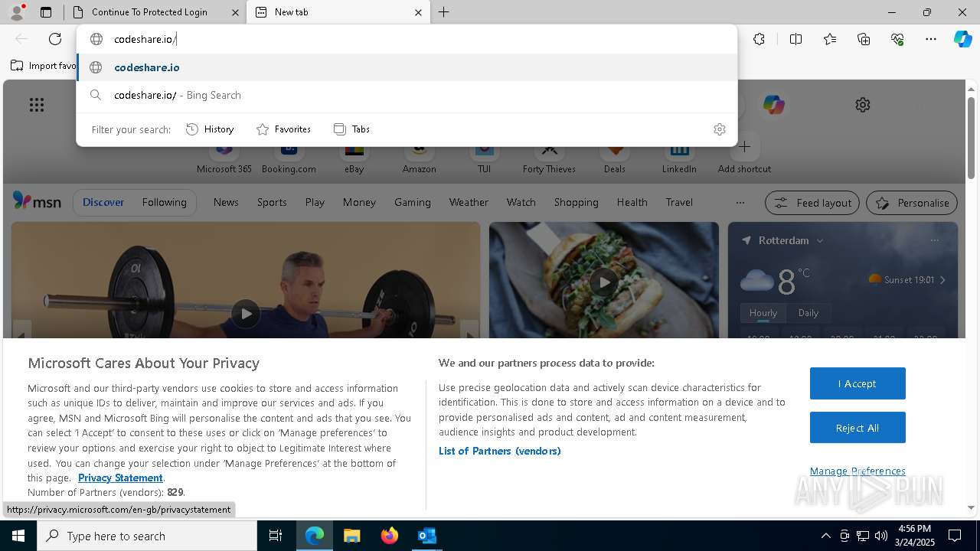
Task: Open Import favourites on bookmarks bar
Action: (x=44, y=66)
